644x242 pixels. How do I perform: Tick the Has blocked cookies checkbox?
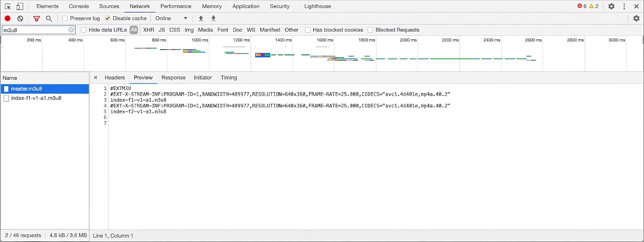308,30
